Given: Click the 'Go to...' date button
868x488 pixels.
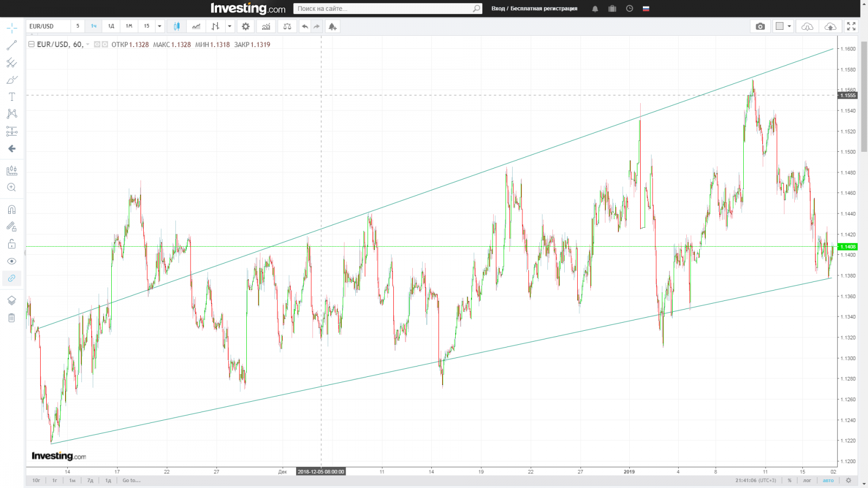Looking at the screenshot, I should (131, 480).
